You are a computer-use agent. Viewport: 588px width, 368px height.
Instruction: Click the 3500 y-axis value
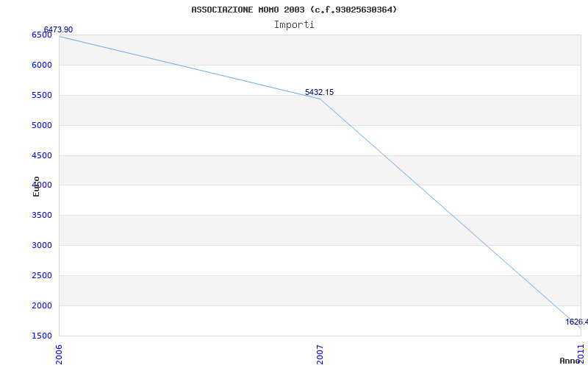click(42, 215)
